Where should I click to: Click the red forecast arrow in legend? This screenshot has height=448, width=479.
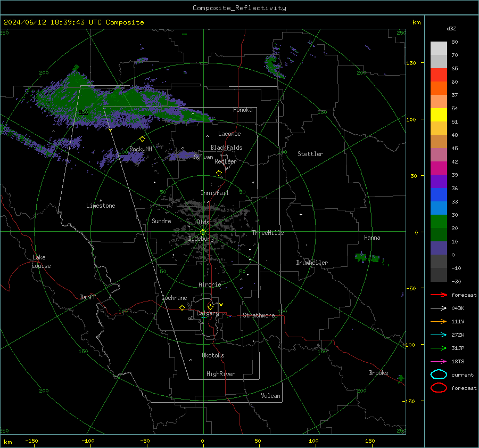(x=439, y=295)
